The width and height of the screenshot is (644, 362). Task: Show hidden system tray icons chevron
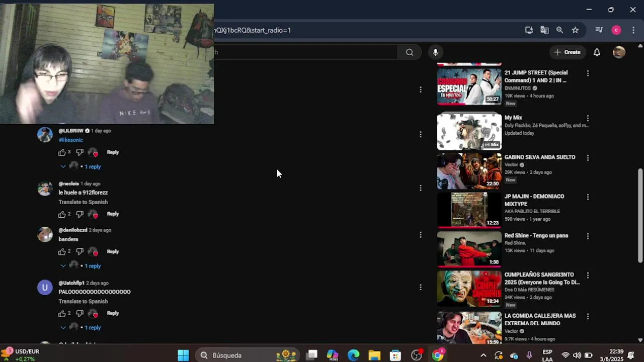pos(483,355)
